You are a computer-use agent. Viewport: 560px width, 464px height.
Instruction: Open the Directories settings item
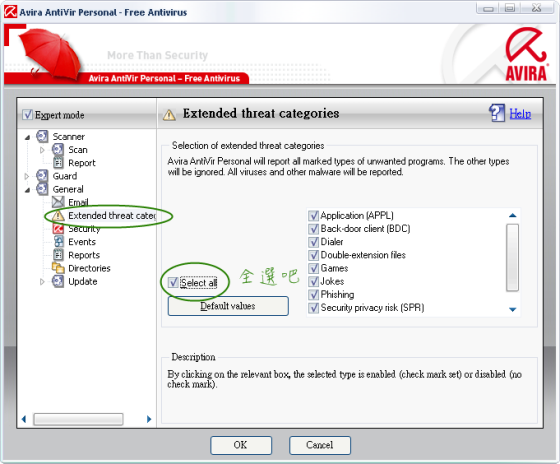click(x=89, y=268)
